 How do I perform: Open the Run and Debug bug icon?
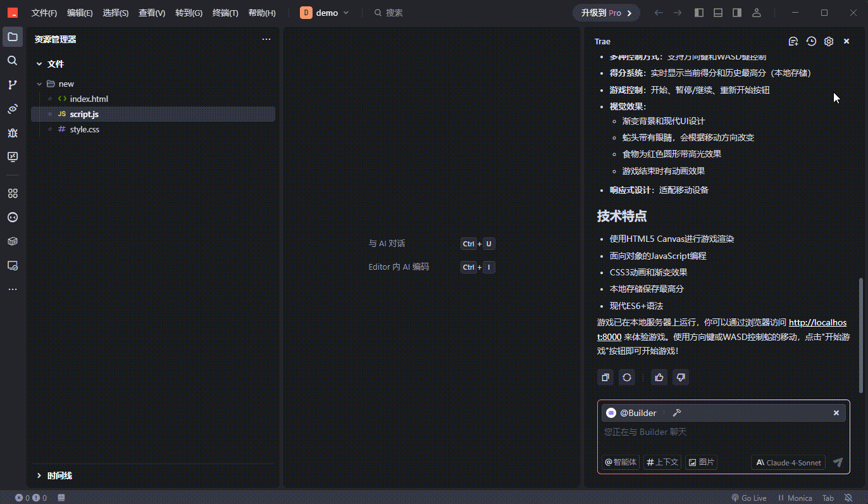(13, 133)
